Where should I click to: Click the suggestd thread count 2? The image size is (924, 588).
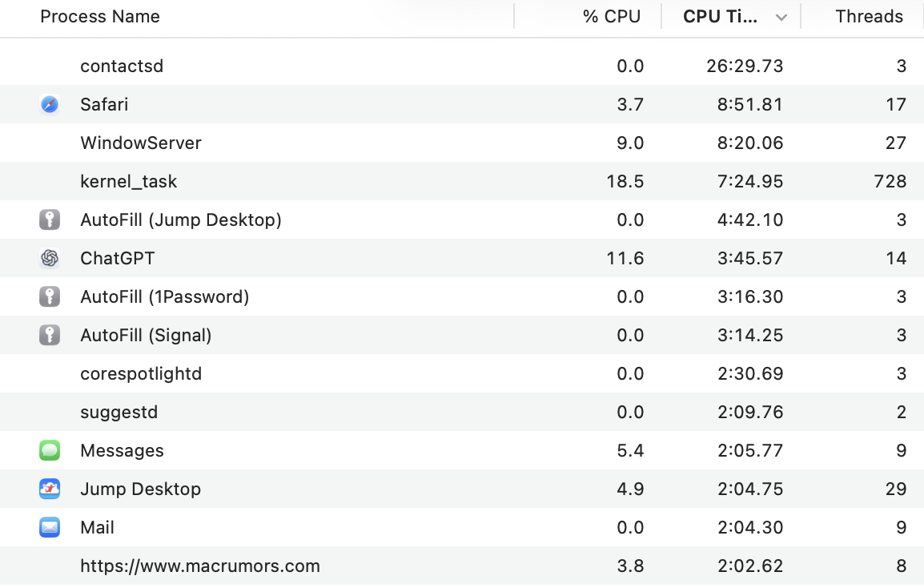(x=901, y=412)
